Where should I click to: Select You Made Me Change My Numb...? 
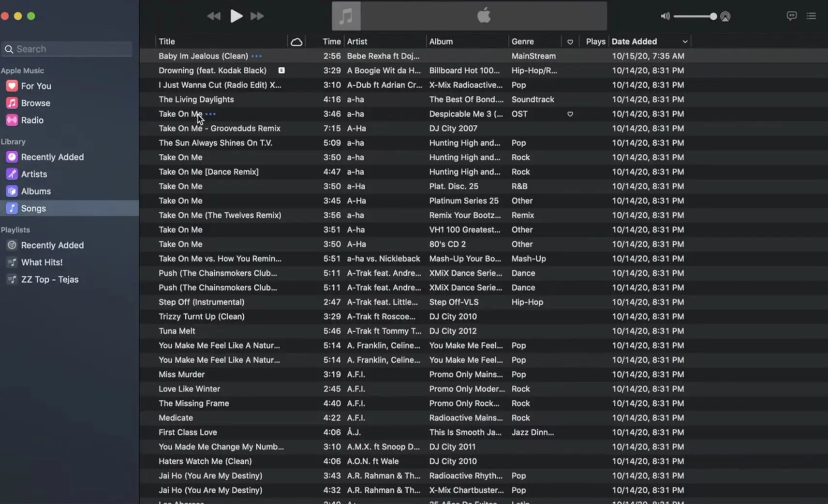221,447
